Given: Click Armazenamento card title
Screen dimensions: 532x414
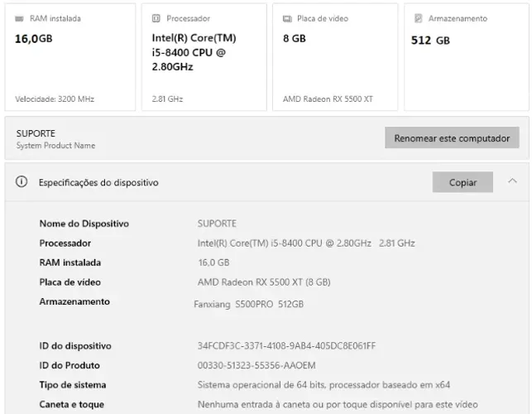Looking at the screenshot, I should click(458, 19).
